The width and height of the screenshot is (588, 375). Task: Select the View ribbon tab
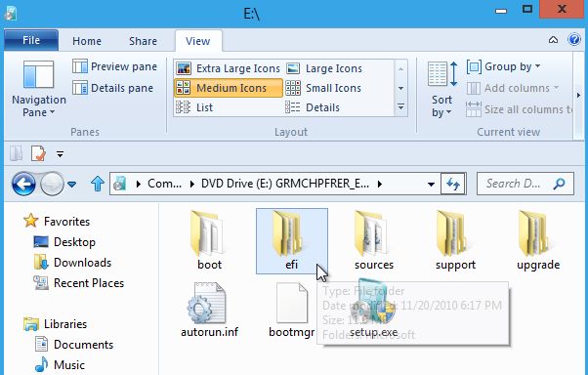tap(198, 41)
